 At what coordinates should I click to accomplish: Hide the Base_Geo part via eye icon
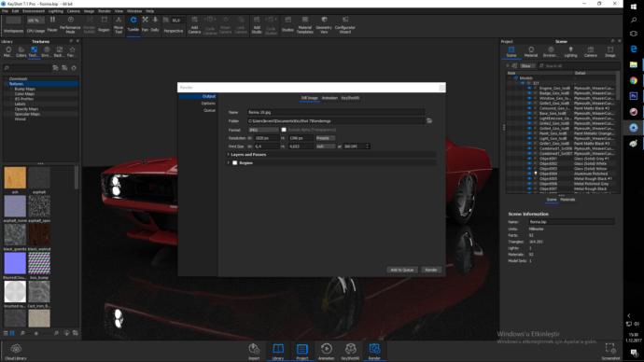529,113
